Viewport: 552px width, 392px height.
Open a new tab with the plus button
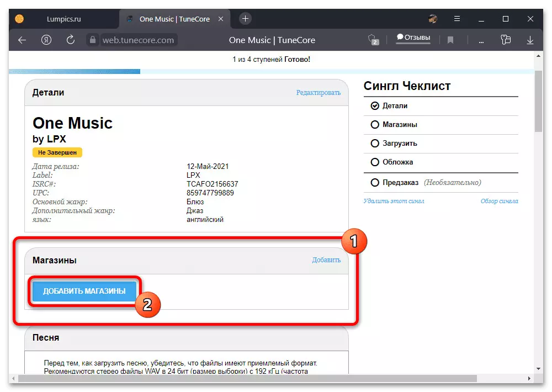(246, 19)
